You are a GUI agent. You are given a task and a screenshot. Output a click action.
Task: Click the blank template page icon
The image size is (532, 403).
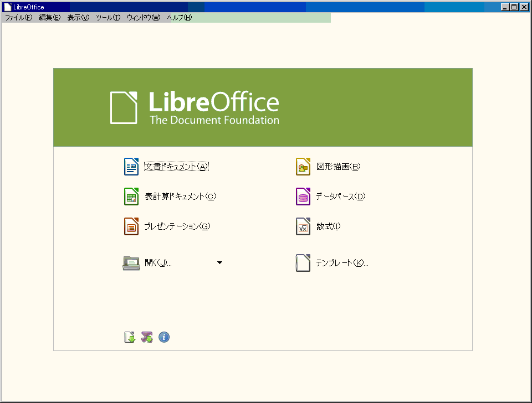coord(303,263)
